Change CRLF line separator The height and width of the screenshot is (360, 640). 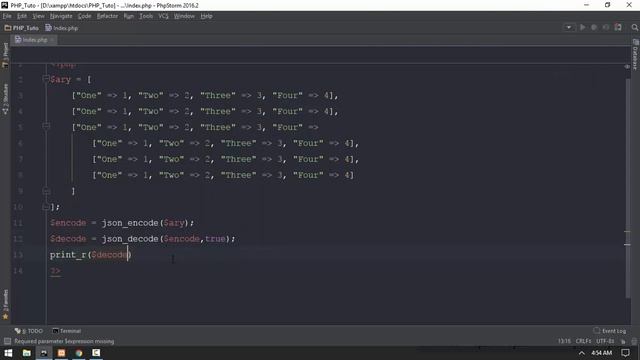[583, 341]
